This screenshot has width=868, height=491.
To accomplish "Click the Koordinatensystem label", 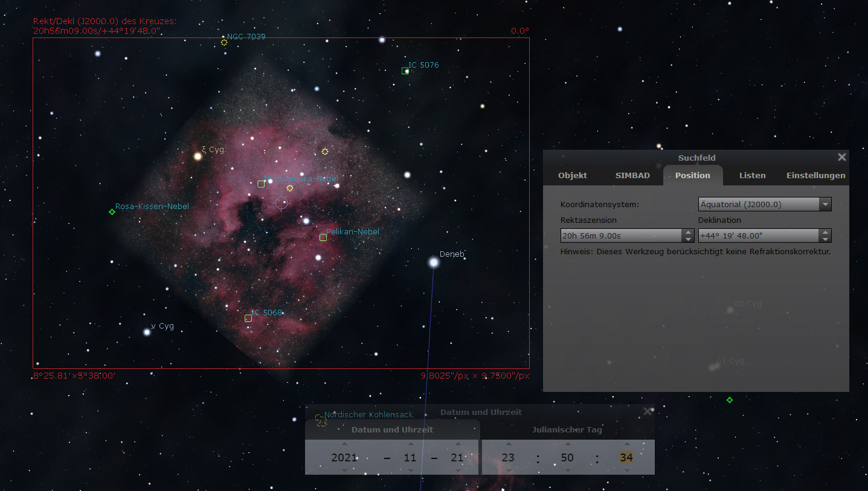I will pos(599,205).
